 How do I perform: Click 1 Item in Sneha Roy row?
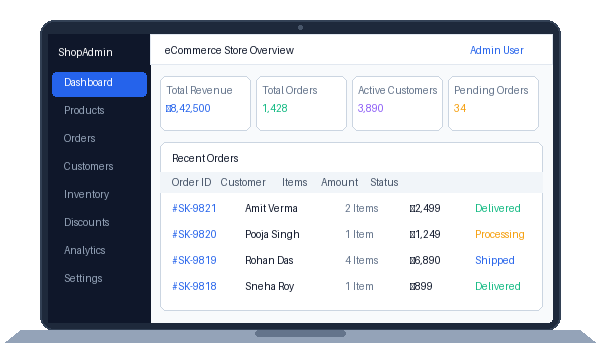pos(359,286)
